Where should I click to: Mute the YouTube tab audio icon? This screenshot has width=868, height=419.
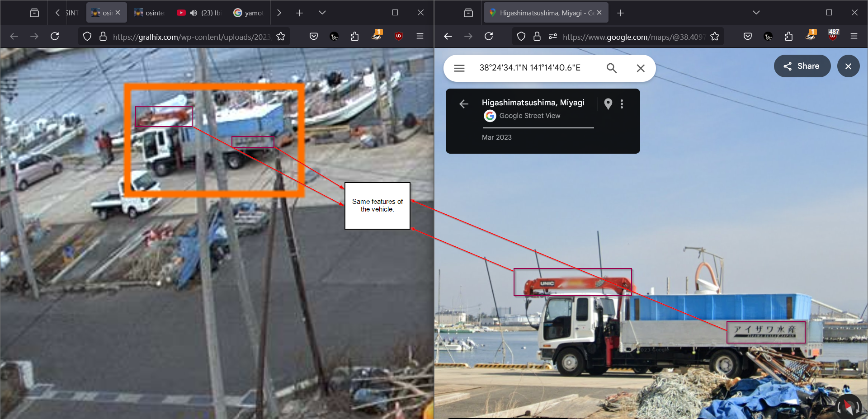coord(193,13)
